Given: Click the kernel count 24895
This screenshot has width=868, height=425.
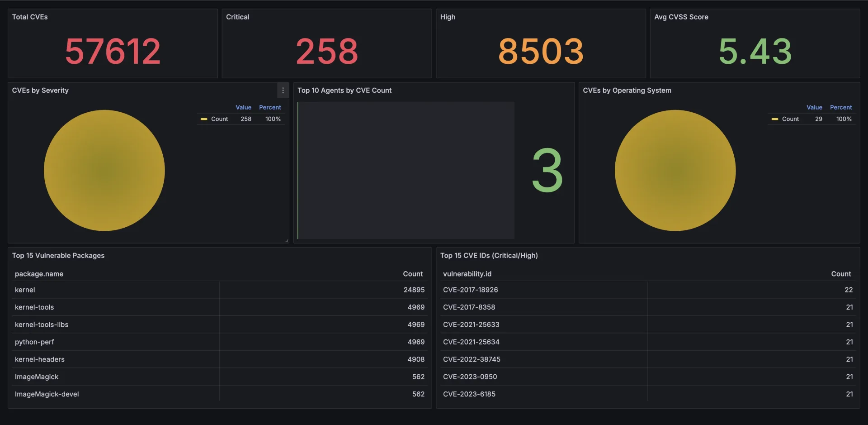Looking at the screenshot, I should point(414,290).
